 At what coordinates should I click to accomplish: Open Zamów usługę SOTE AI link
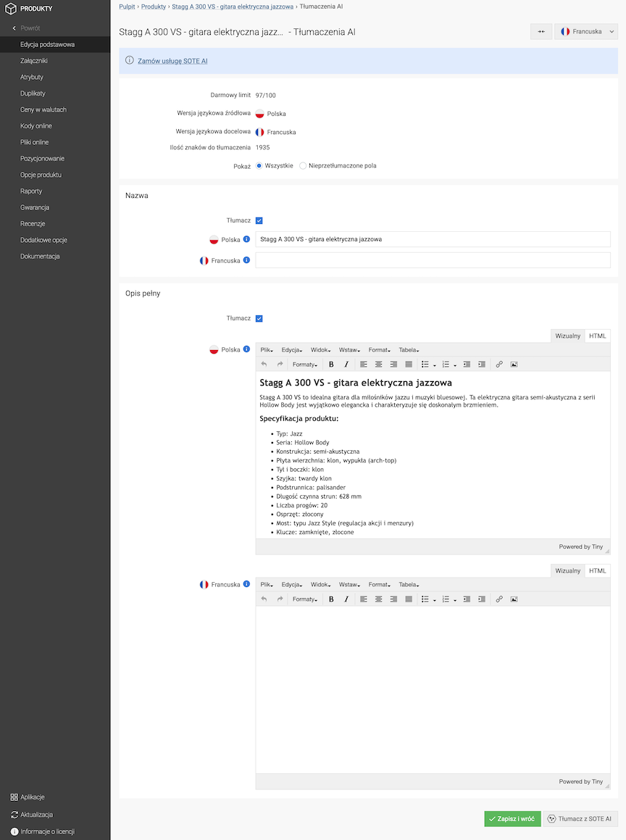172,61
